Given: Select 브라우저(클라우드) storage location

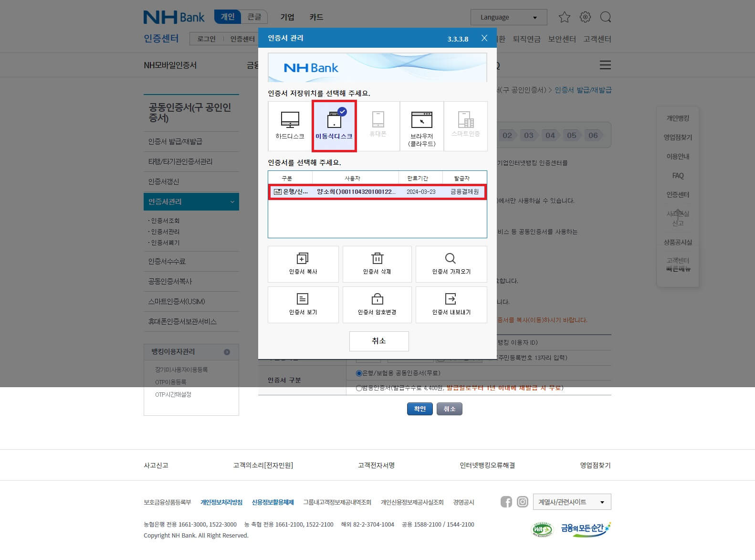Looking at the screenshot, I should click(422, 126).
